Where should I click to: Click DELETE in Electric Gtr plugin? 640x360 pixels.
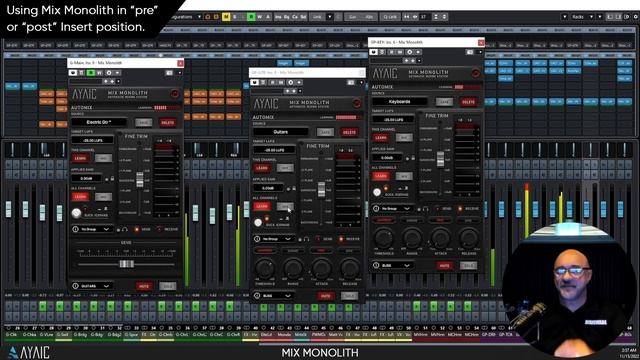[x=167, y=122]
